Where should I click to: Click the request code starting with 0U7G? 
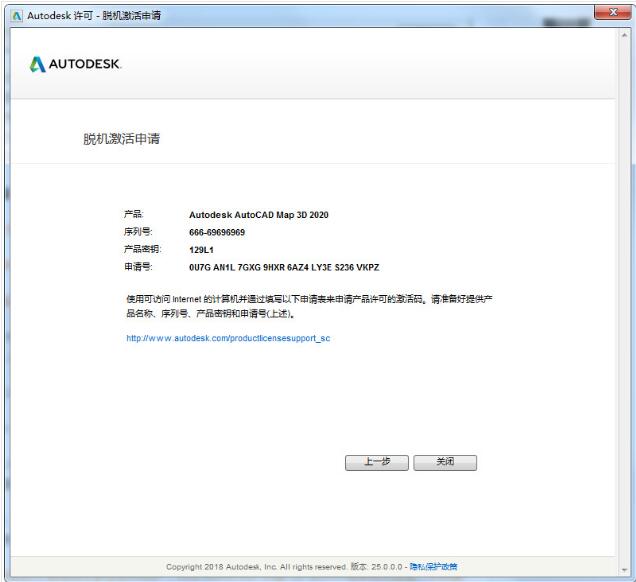pos(284,268)
